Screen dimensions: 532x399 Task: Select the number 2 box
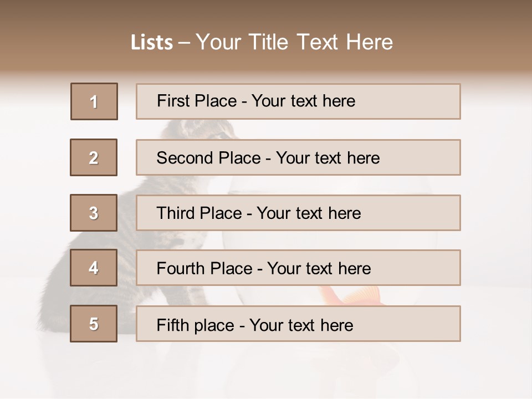(94, 157)
